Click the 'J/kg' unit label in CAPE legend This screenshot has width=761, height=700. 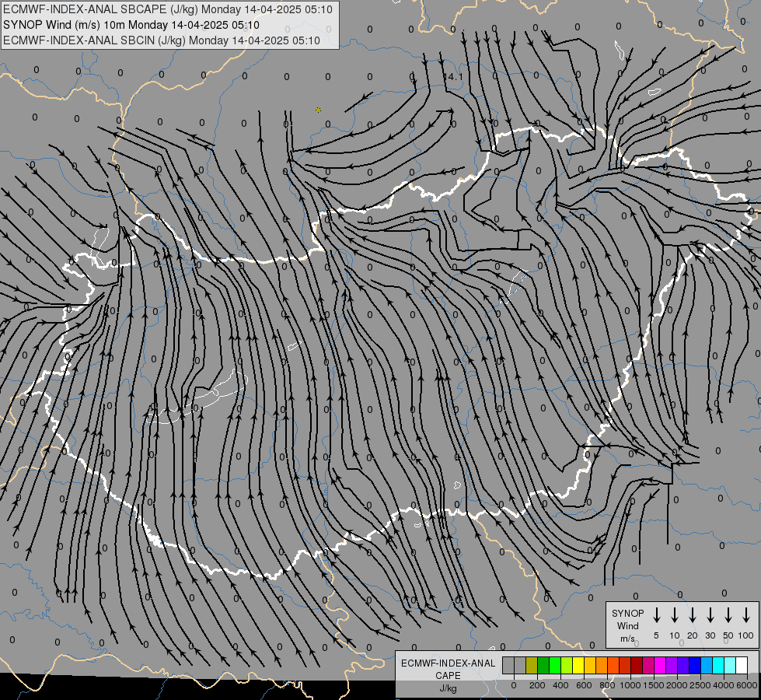448,688
